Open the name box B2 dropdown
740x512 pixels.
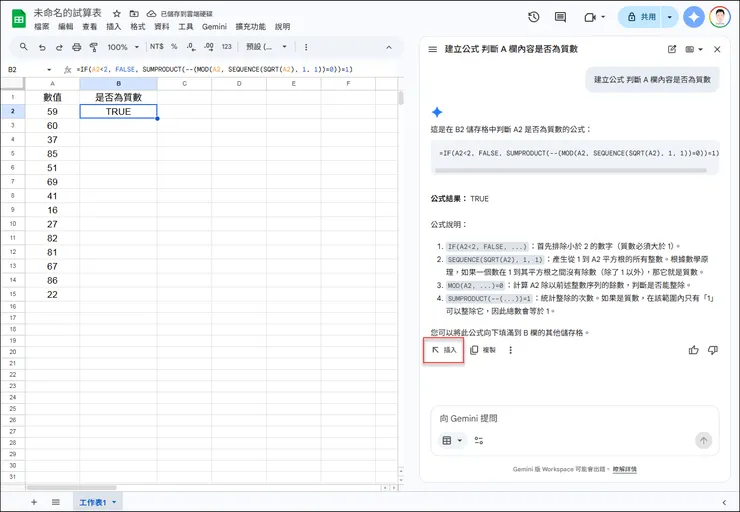click(x=49, y=69)
